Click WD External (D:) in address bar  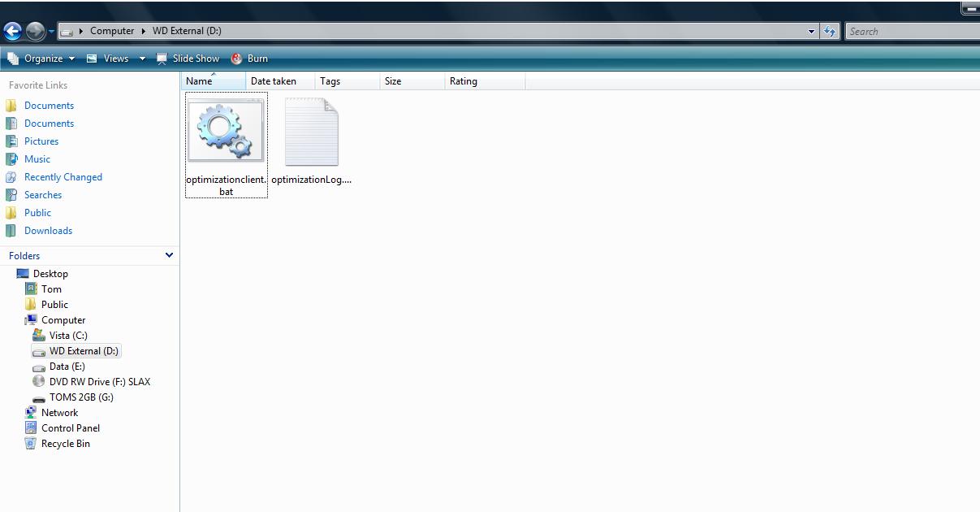[187, 31]
